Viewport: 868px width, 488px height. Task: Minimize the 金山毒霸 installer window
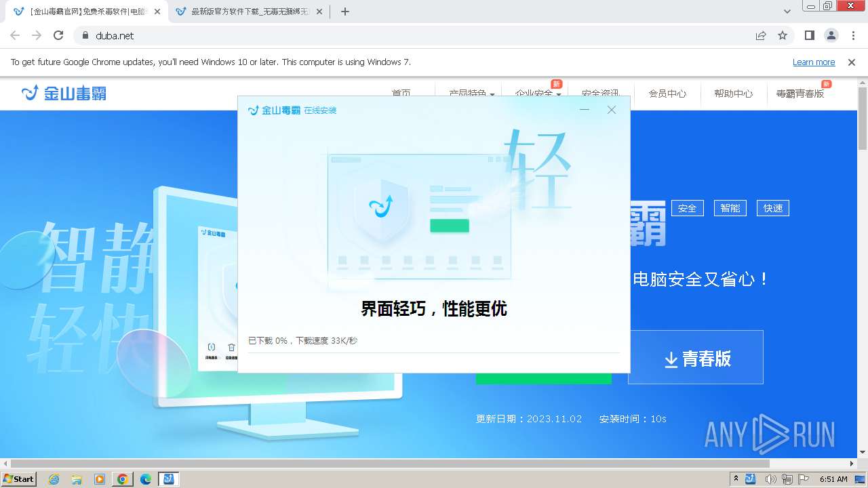click(x=585, y=110)
